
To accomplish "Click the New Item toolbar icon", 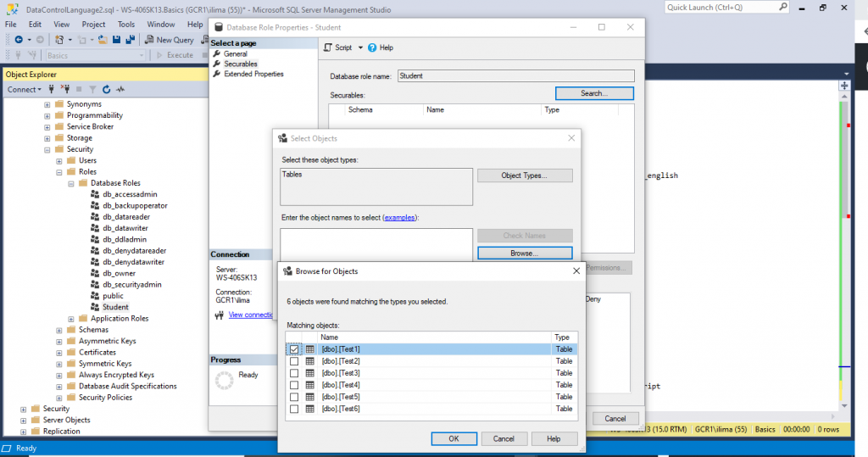I will 59,39.
